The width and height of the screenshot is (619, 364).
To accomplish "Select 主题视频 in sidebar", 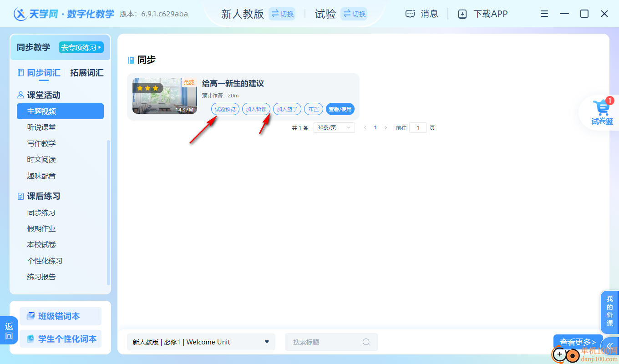I will (x=60, y=111).
